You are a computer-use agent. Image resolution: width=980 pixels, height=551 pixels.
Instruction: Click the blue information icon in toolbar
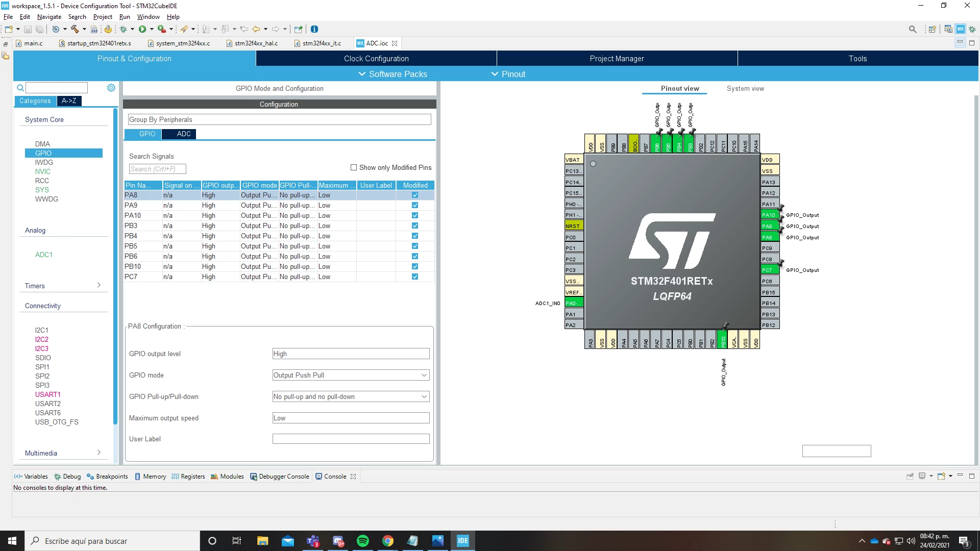click(x=314, y=29)
